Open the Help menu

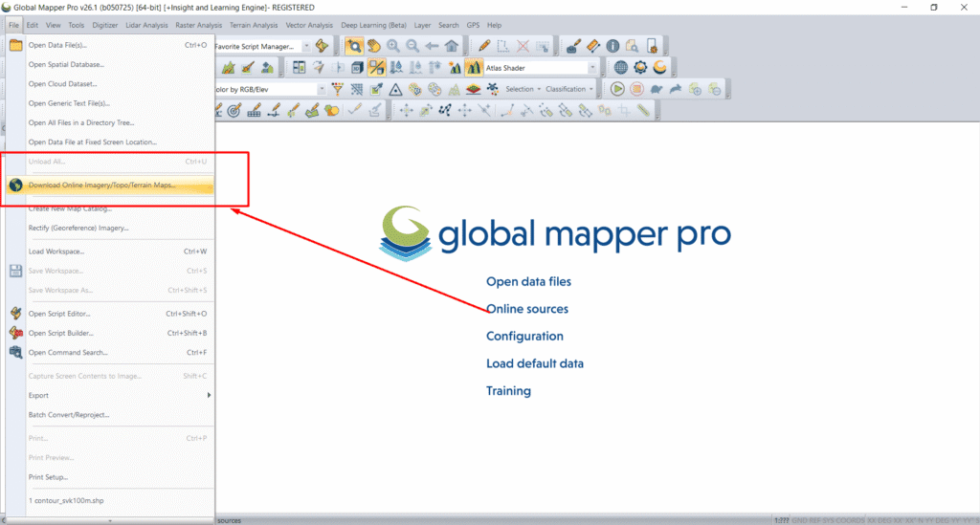pyautogui.click(x=494, y=25)
